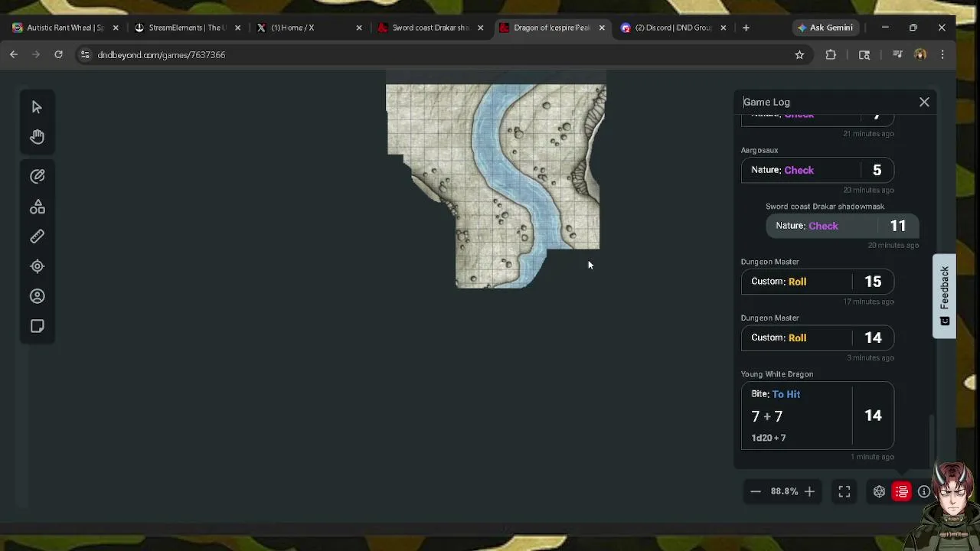The image size is (980, 551).
Task: Zoom in with the plus button
Action: 809,491
